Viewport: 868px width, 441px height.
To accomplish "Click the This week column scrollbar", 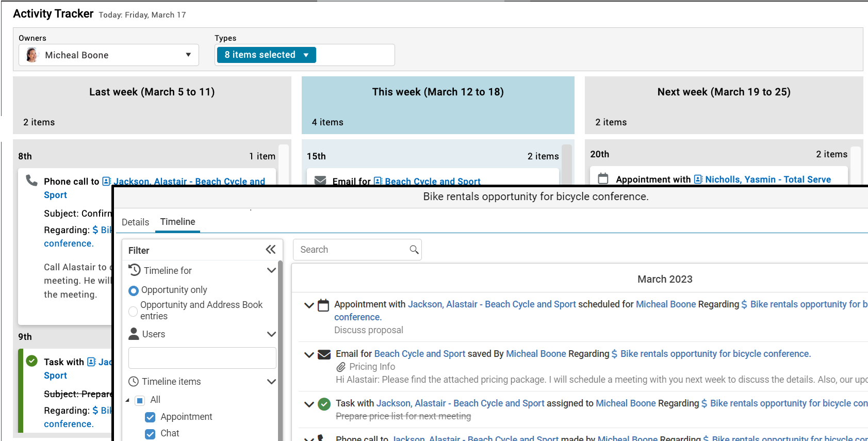I will point(566,164).
